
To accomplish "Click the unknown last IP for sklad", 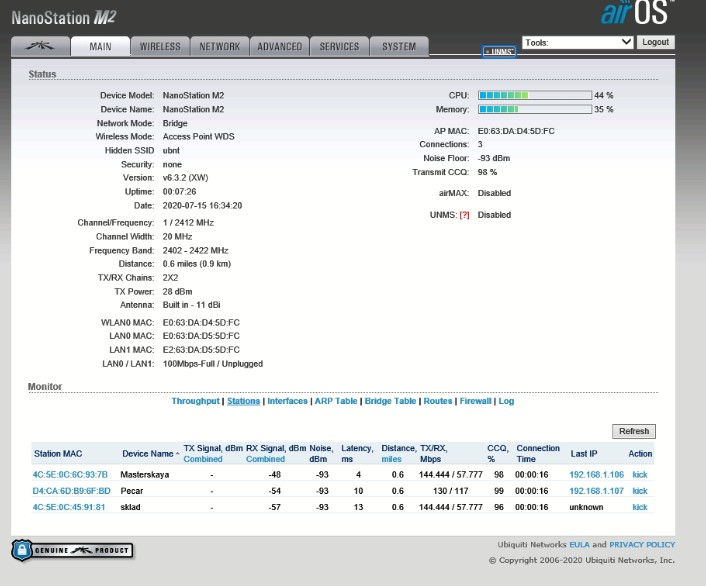I will click(x=586, y=507).
